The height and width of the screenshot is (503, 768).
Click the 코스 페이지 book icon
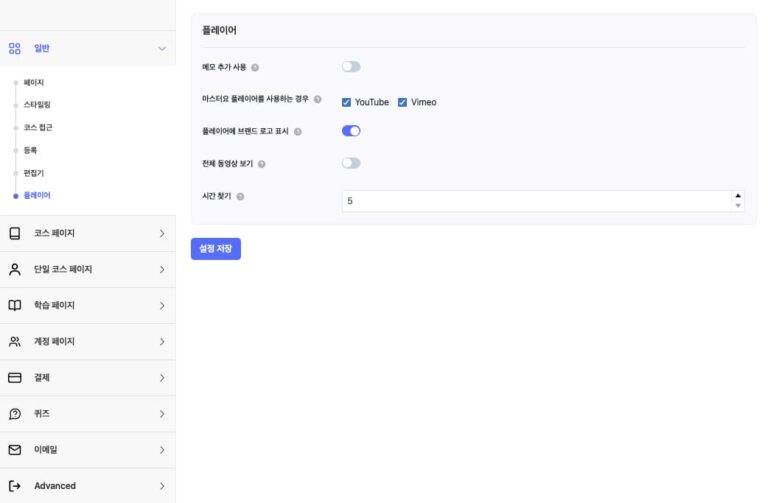[15, 234]
